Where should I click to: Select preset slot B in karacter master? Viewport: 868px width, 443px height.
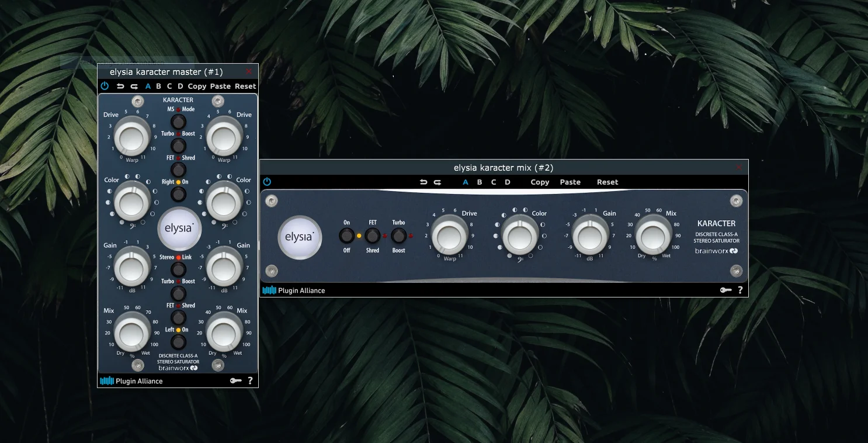pos(158,86)
